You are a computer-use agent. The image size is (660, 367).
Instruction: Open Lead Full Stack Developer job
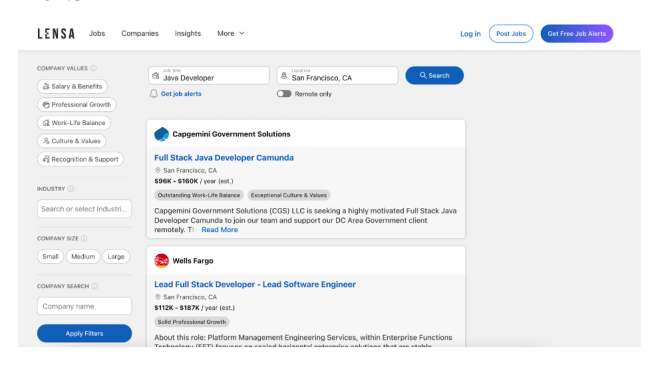pos(255,284)
